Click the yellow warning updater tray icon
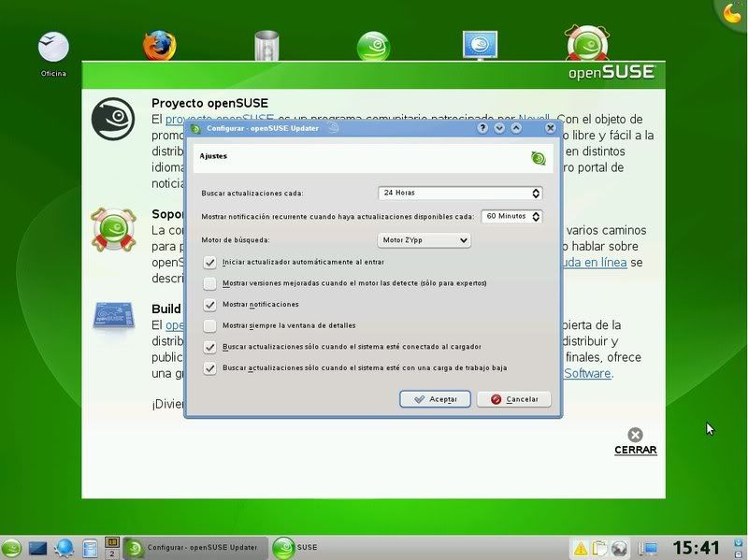 tap(581, 549)
